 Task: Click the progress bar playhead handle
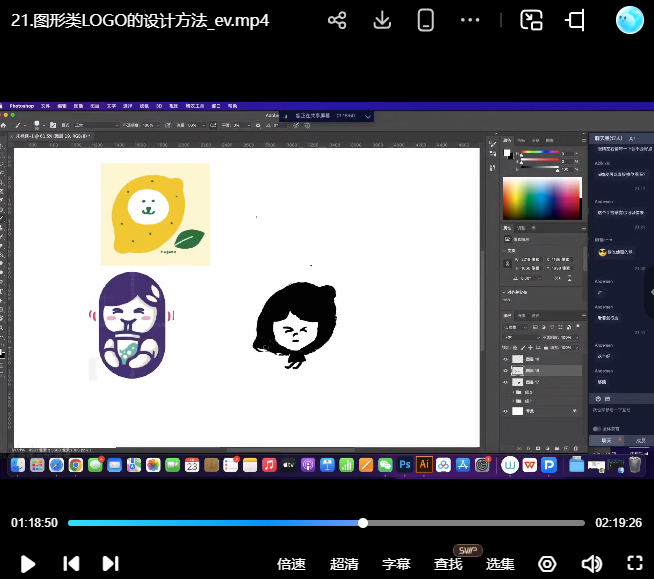363,523
